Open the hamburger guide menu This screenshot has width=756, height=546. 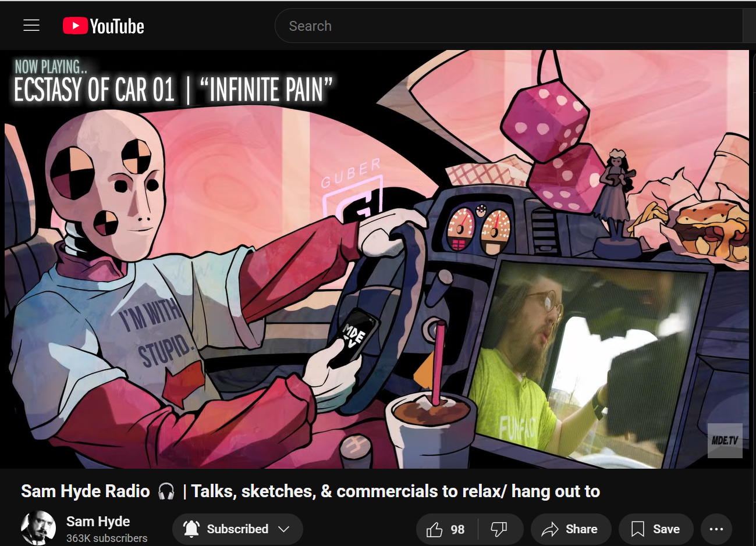[31, 26]
